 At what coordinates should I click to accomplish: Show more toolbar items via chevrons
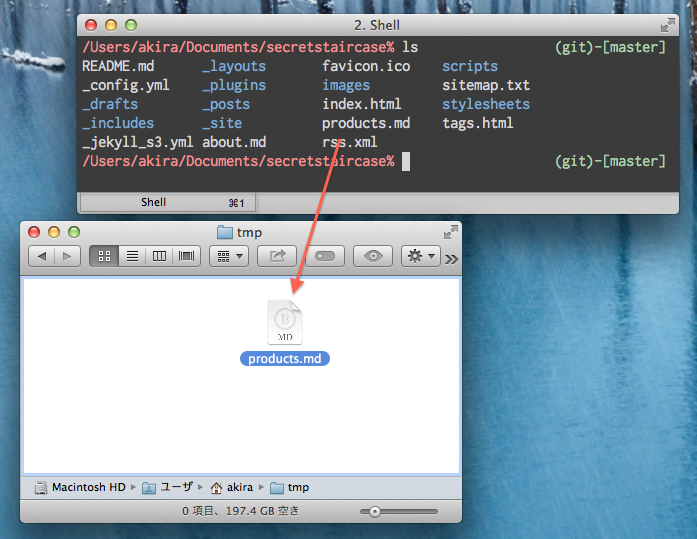451,259
